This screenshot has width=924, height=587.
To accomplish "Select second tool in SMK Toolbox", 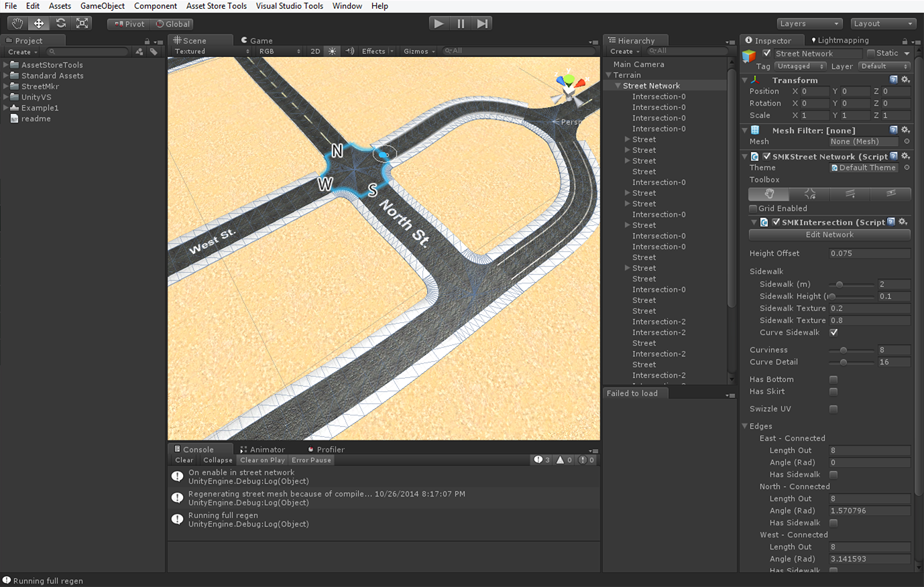I will [x=809, y=194].
